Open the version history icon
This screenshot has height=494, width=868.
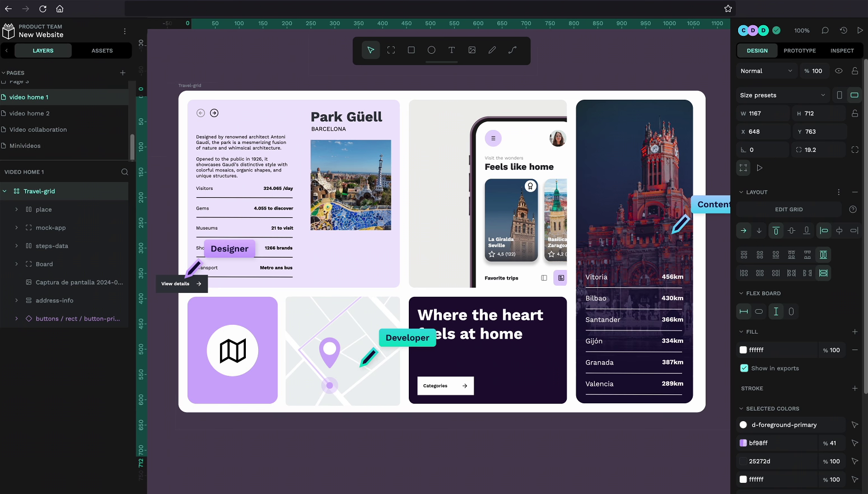click(x=843, y=30)
